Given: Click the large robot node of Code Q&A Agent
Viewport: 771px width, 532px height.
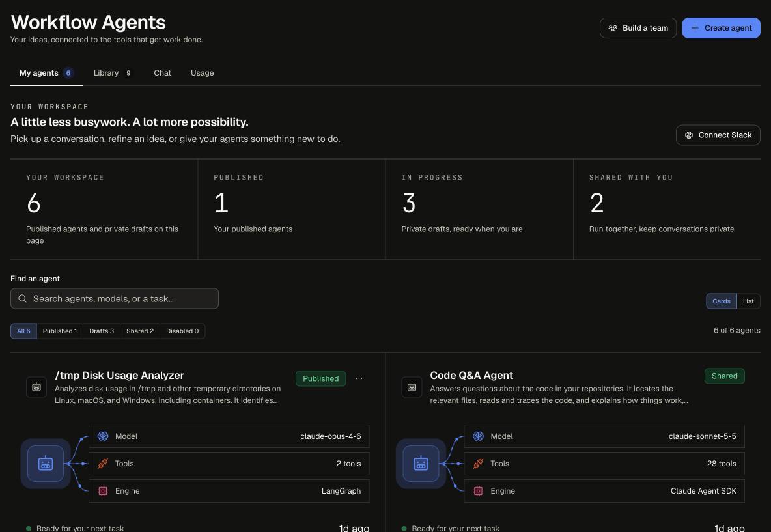Looking at the screenshot, I should click(421, 463).
